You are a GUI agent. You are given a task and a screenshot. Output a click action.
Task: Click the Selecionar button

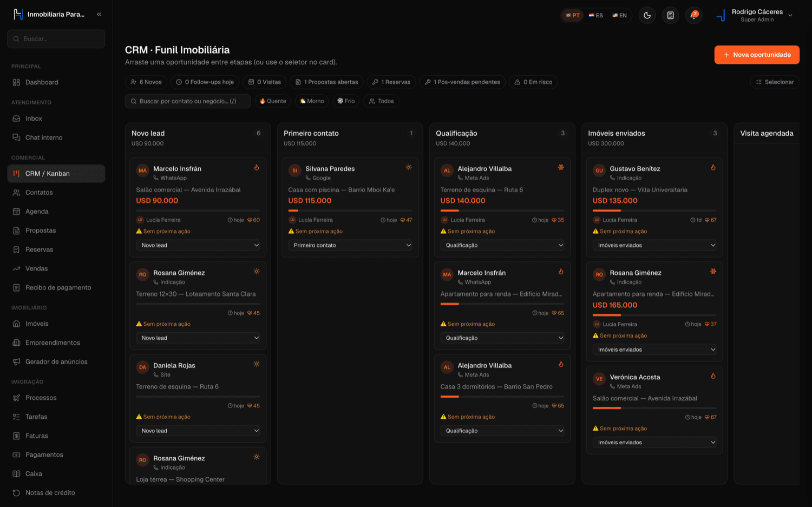click(775, 82)
